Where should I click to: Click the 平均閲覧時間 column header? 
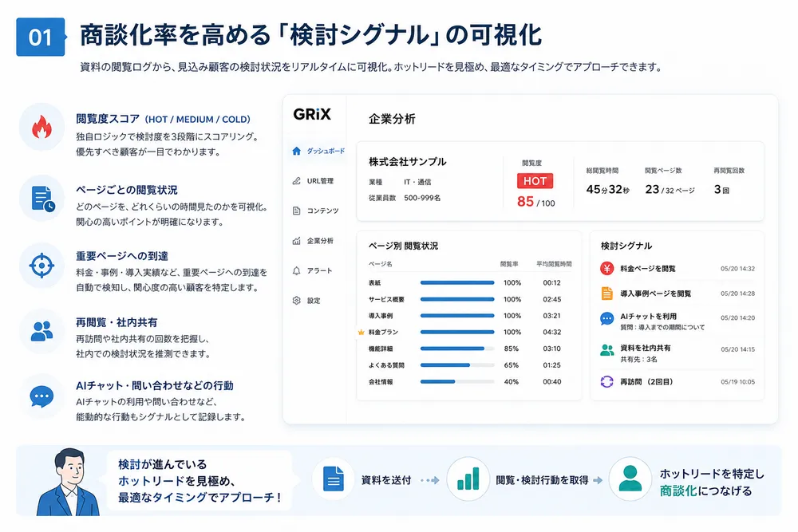[554, 264]
